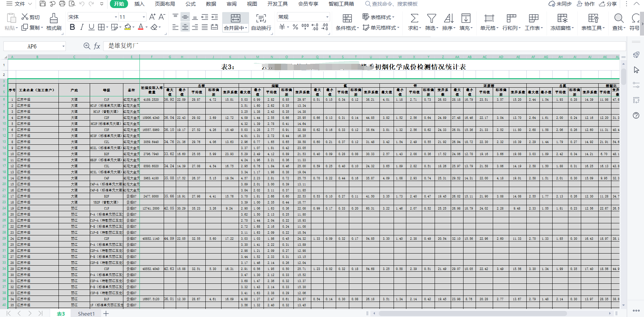This screenshot has height=317, width=644.
Task: Open the 文件 menu
Action: tap(19, 4)
